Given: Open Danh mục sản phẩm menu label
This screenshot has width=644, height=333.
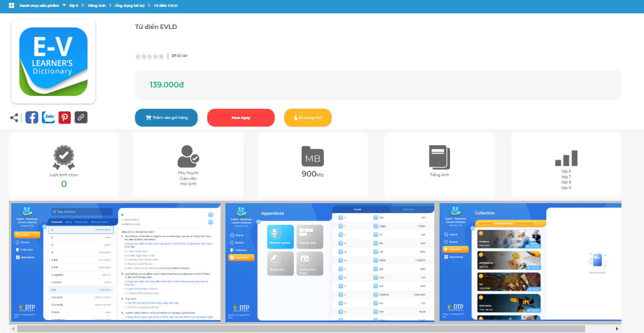Looking at the screenshot, I should click(x=39, y=6).
